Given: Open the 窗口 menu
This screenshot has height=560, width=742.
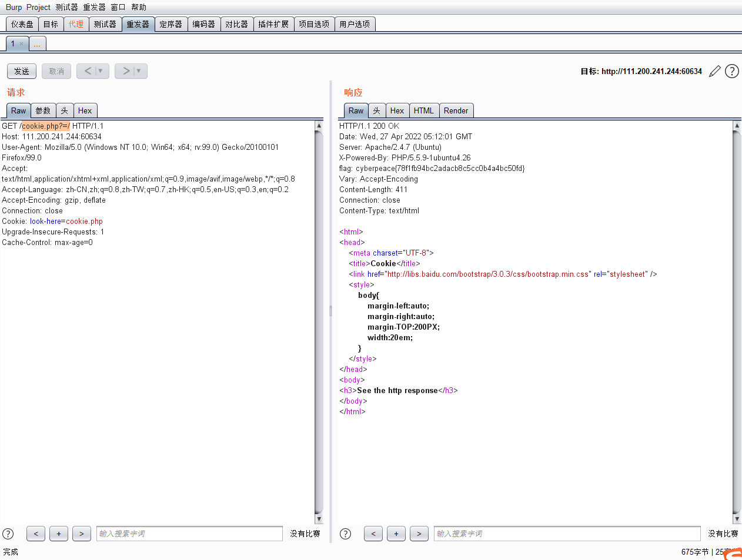Looking at the screenshot, I should 118,7.
